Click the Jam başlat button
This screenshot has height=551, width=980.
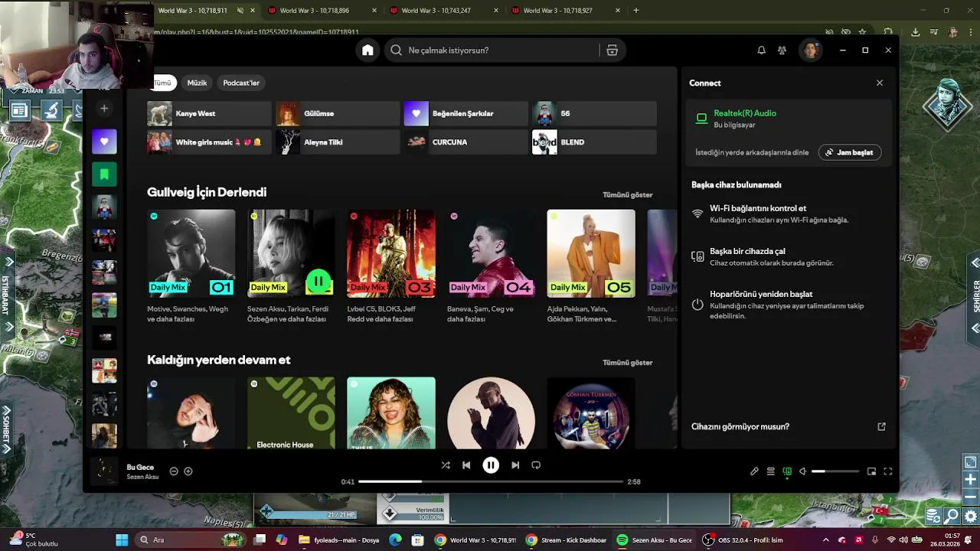(850, 152)
